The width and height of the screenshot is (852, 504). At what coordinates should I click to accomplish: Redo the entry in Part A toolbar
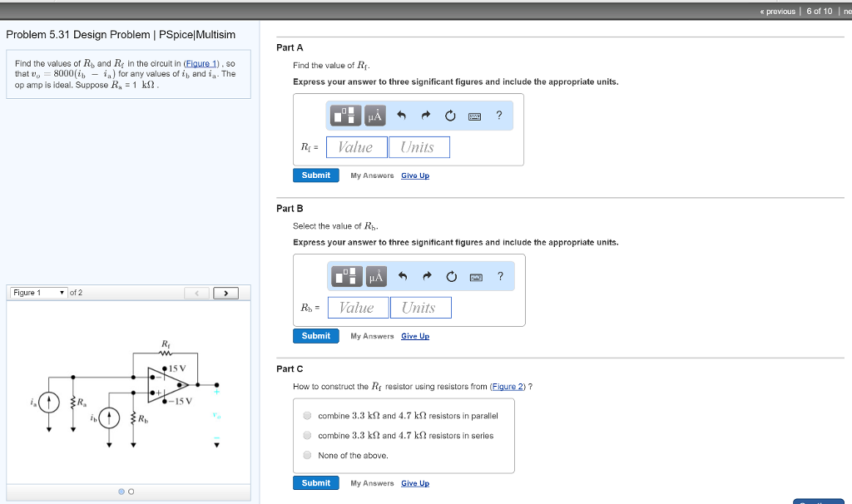coord(425,115)
